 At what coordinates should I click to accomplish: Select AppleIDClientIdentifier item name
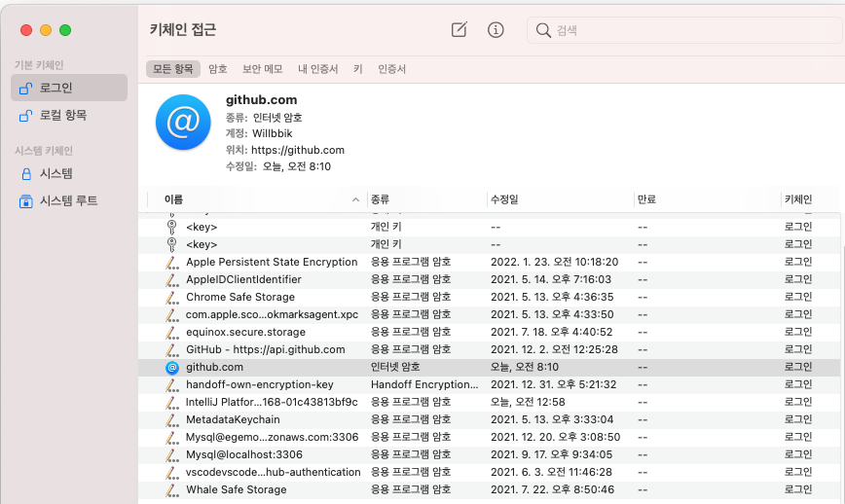243,279
